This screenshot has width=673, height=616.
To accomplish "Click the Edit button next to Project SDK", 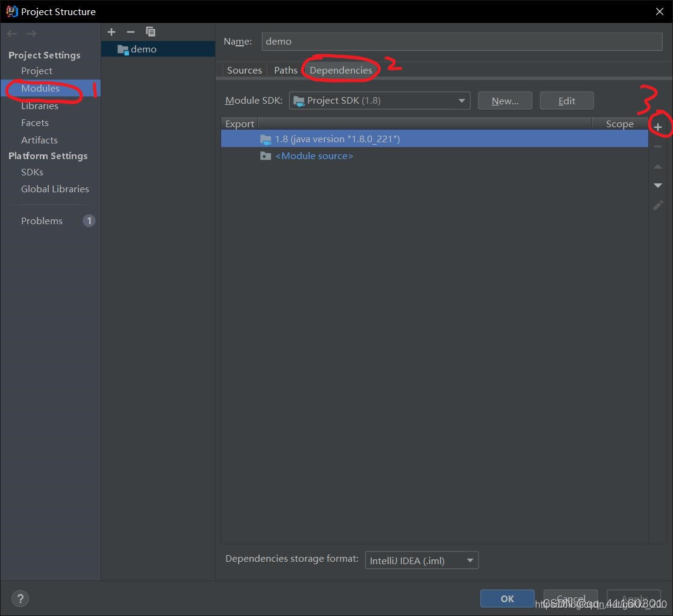I will 566,100.
